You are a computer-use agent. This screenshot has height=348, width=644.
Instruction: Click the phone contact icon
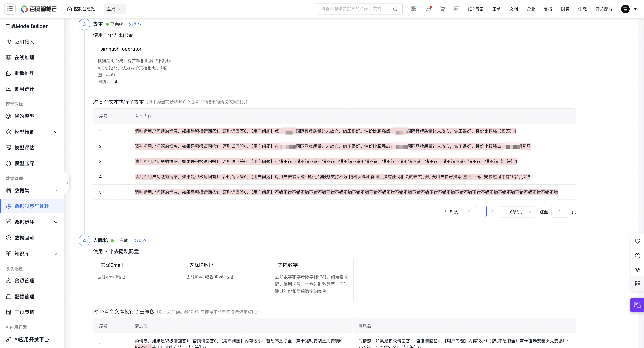[x=638, y=270]
